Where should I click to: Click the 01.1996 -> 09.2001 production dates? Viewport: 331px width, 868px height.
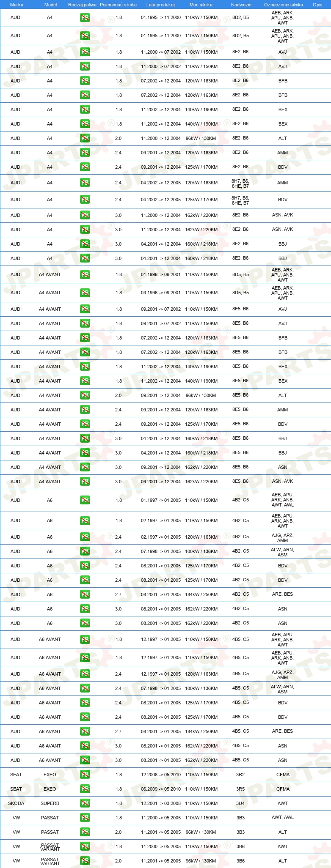(161, 274)
